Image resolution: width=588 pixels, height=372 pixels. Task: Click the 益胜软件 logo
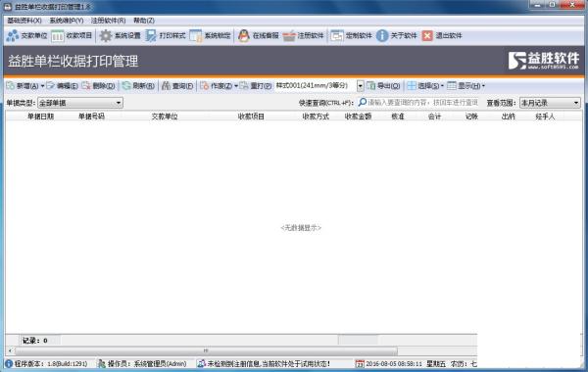(x=543, y=61)
